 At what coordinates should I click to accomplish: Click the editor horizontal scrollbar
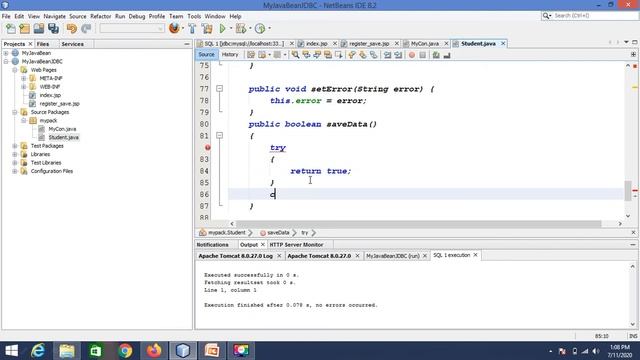point(418,224)
